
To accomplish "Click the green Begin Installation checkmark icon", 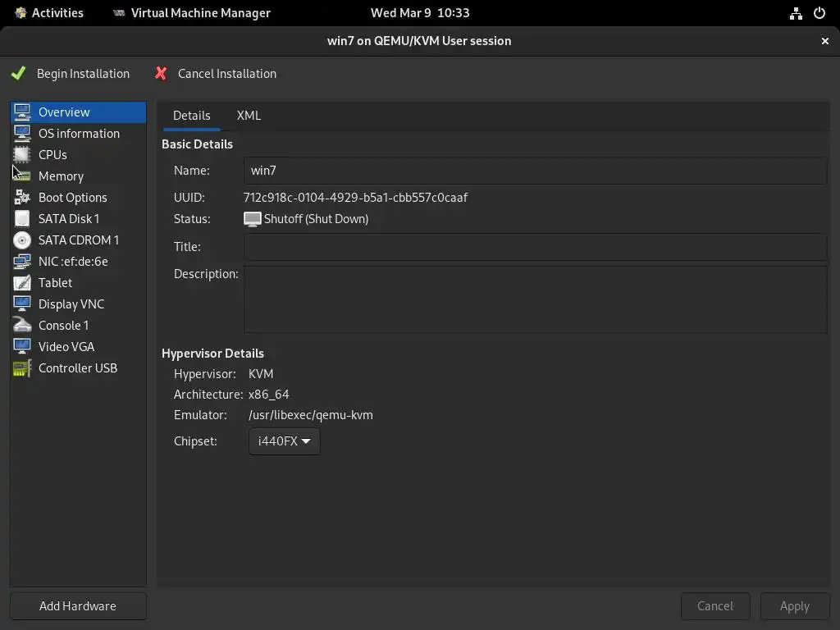I will click(18, 74).
